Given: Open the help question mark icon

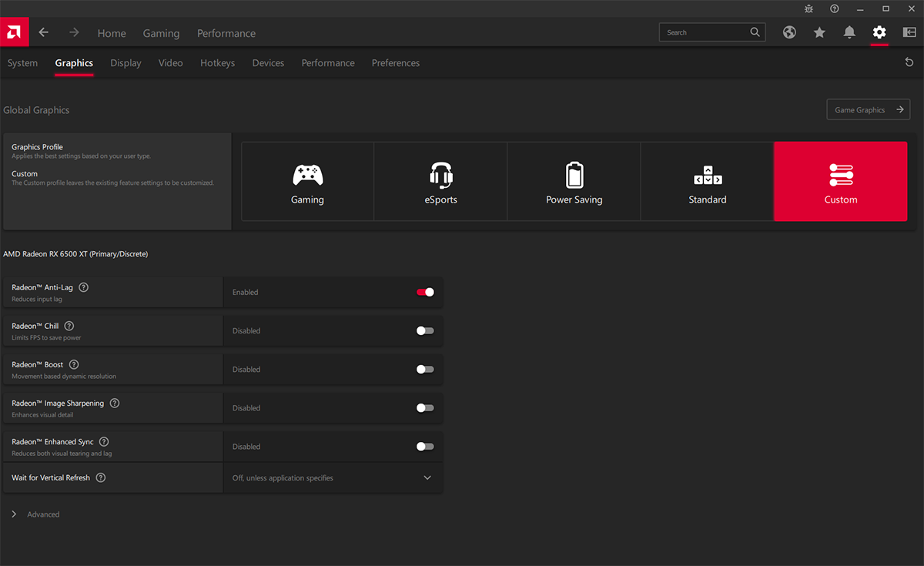Looking at the screenshot, I should pyautogui.click(x=835, y=8).
